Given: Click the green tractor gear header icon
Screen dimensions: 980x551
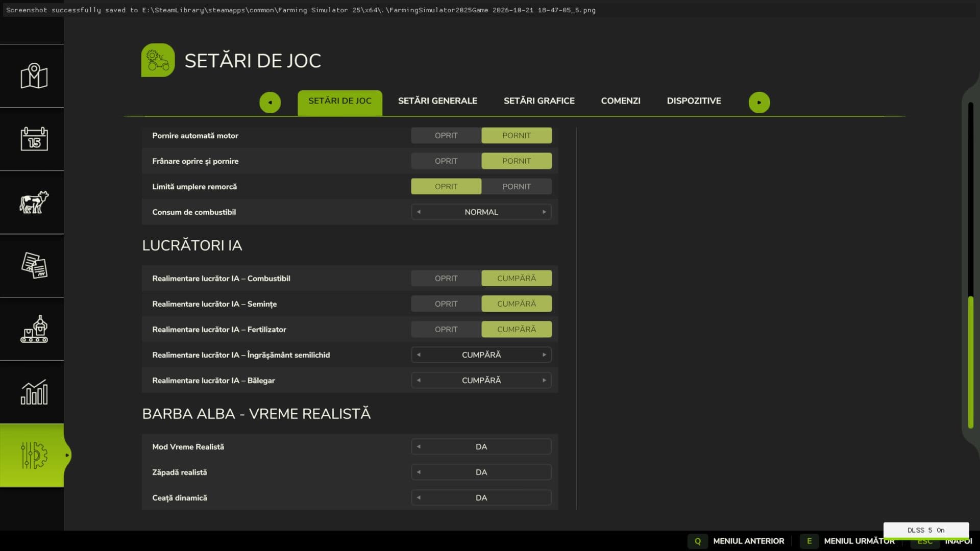Looking at the screenshot, I should tap(158, 60).
